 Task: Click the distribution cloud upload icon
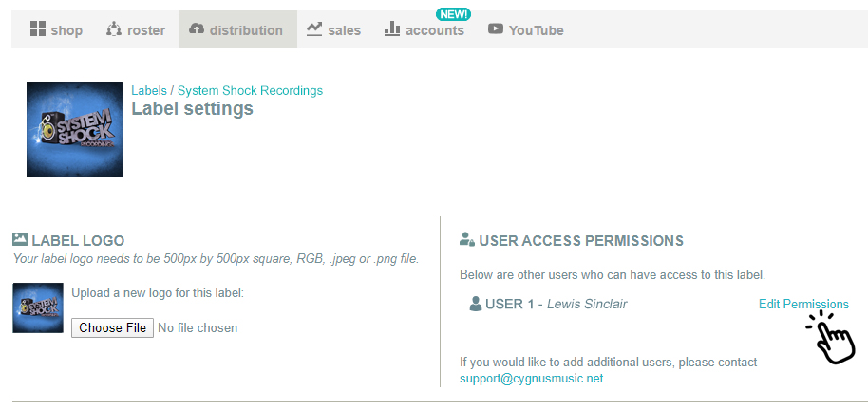(x=197, y=28)
